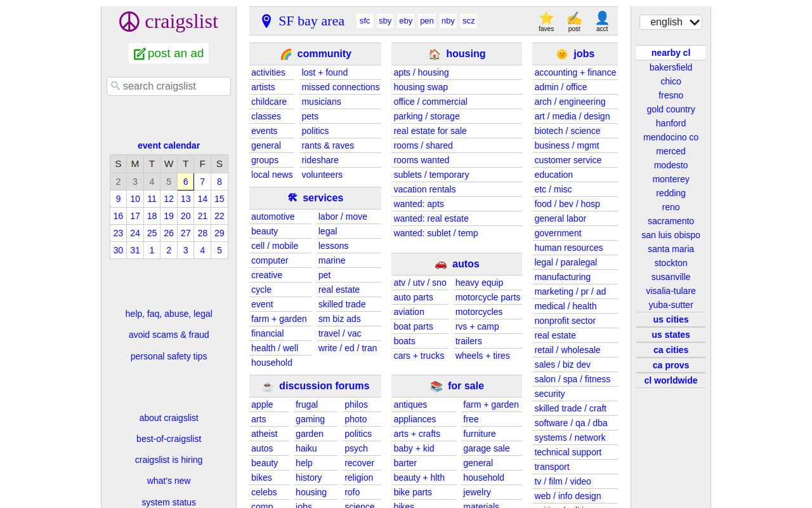
Task: Open the rooms / shared housing link
Action: [423, 145]
